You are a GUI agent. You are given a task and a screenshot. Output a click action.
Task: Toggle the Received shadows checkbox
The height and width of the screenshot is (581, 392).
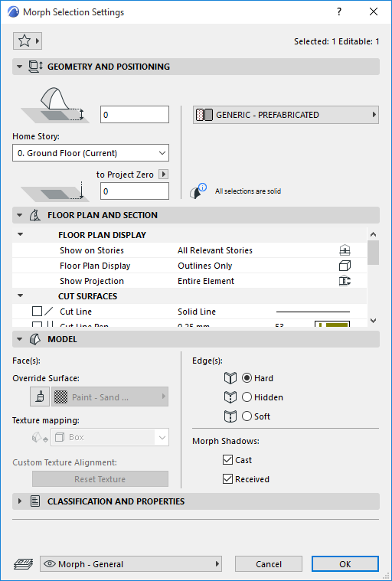[227, 479]
